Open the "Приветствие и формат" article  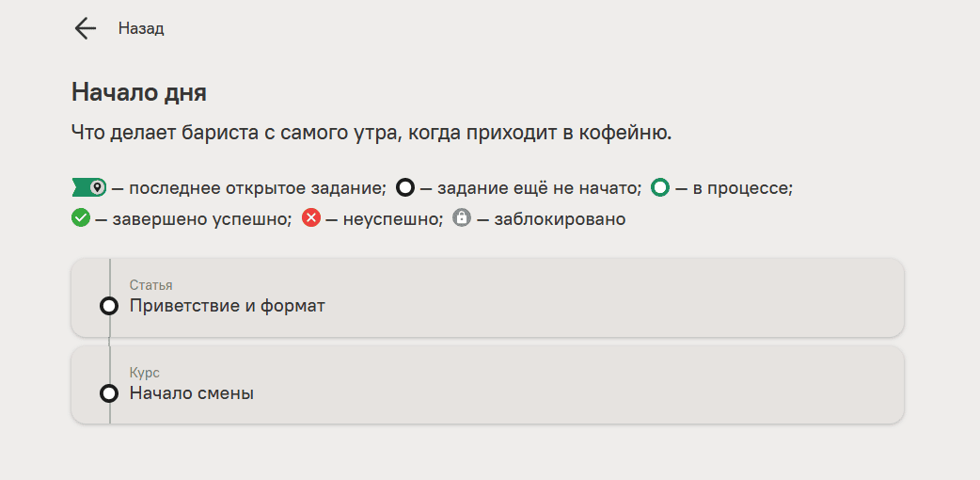228,306
